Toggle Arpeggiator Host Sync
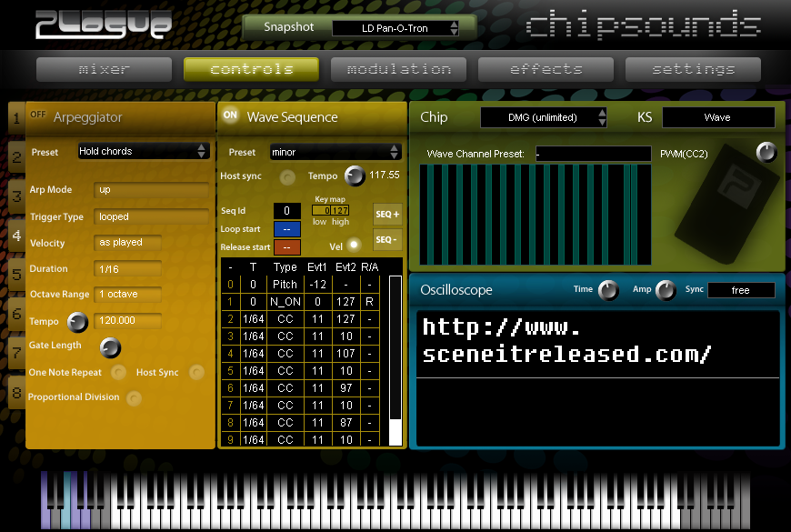Image resolution: width=791 pixels, height=532 pixels. pyautogui.click(x=196, y=373)
